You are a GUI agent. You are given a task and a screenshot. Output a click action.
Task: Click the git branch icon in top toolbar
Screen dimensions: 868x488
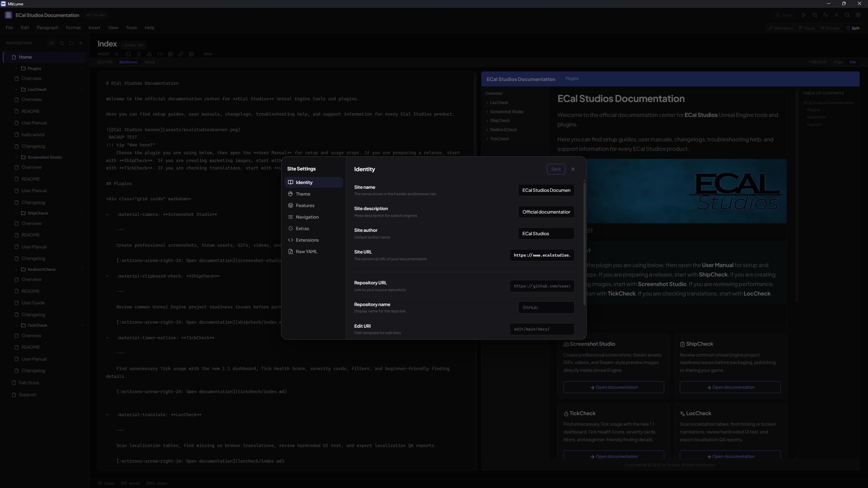pyautogui.click(x=815, y=15)
